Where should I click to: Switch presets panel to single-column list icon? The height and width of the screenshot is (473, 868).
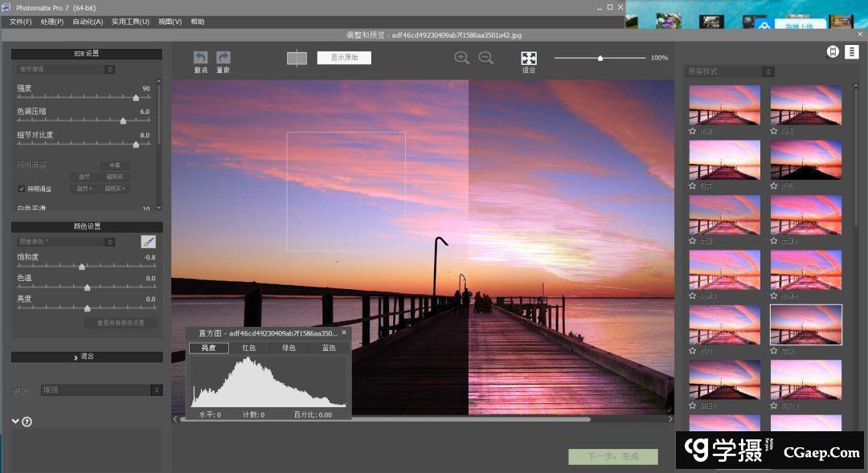(x=851, y=52)
